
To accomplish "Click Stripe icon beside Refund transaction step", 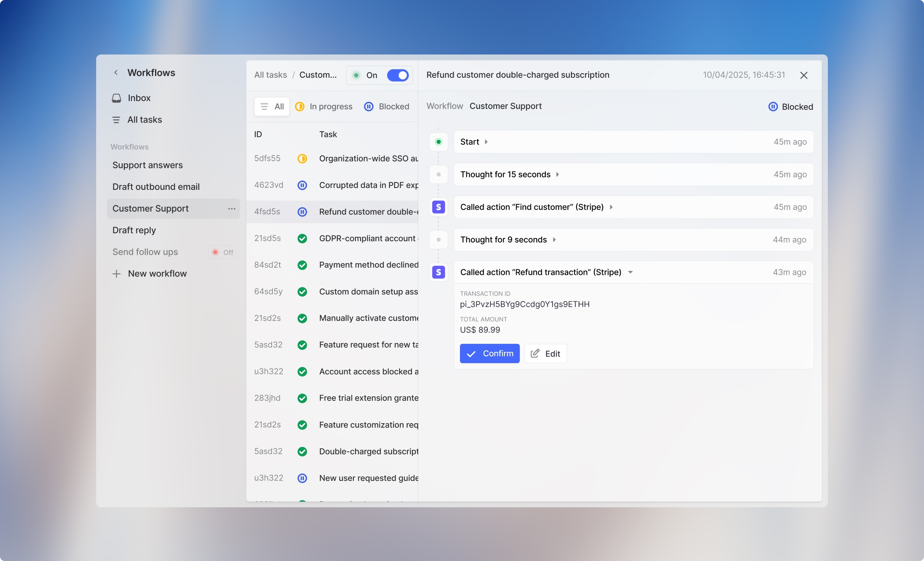I will coord(438,272).
